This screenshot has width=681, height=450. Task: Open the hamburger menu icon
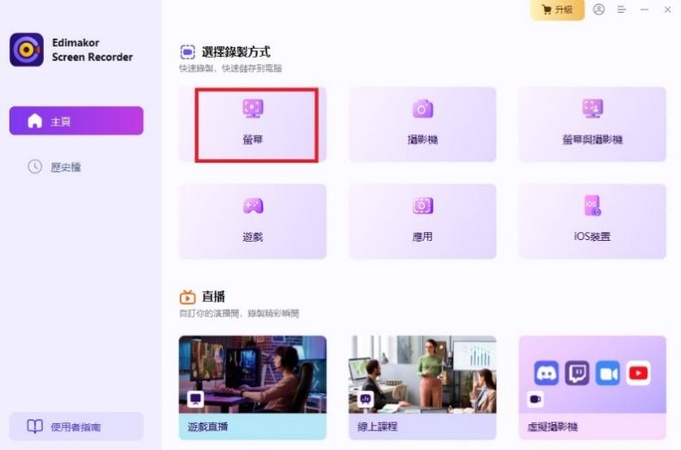(x=621, y=10)
